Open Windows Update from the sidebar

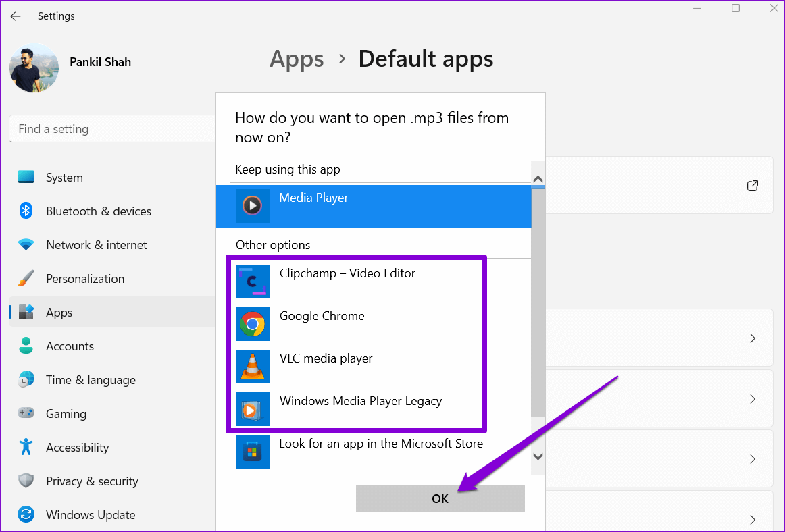[90, 515]
